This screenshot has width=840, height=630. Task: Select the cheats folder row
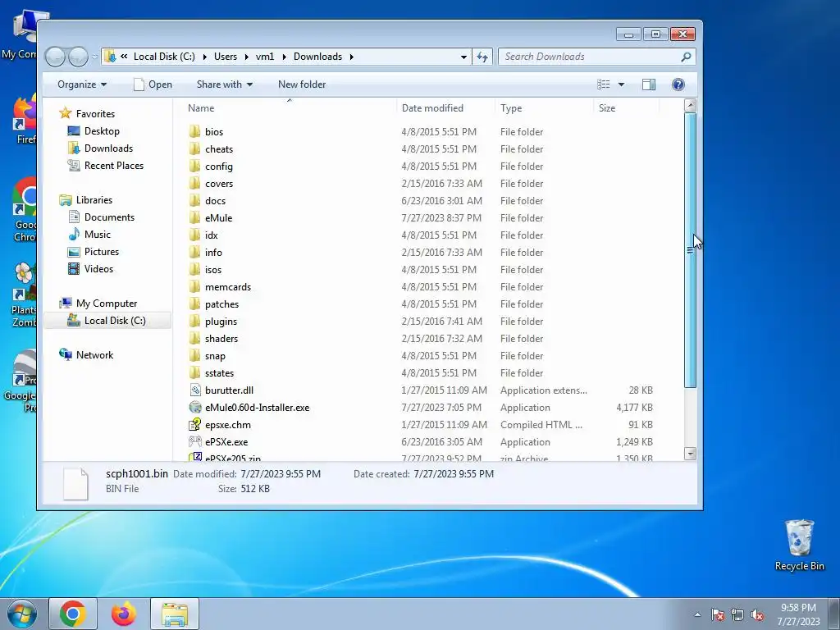tap(422, 149)
